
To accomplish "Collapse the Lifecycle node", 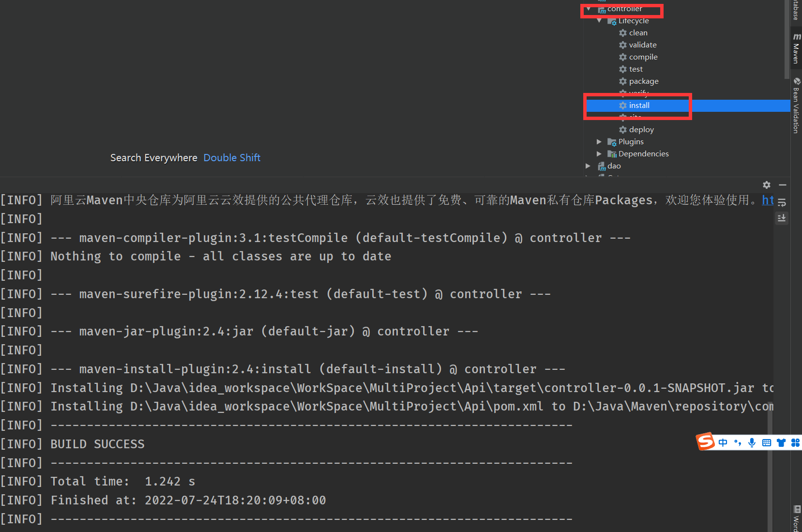I will 599,21.
